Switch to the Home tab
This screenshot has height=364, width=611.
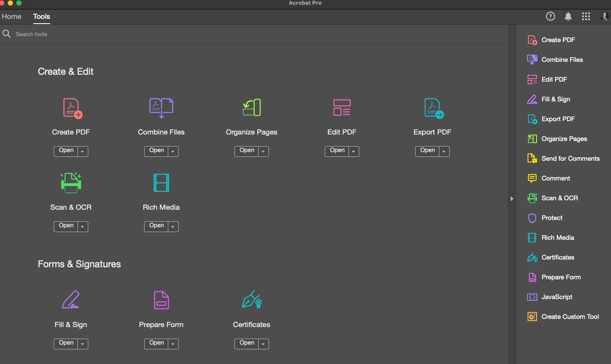(12, 16)
